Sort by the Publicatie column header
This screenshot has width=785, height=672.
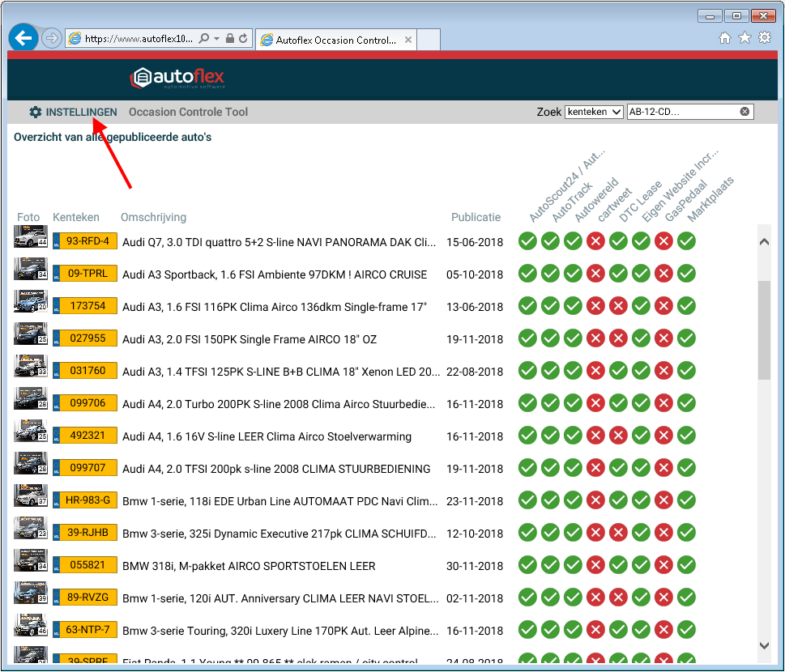tap(476, 217)
